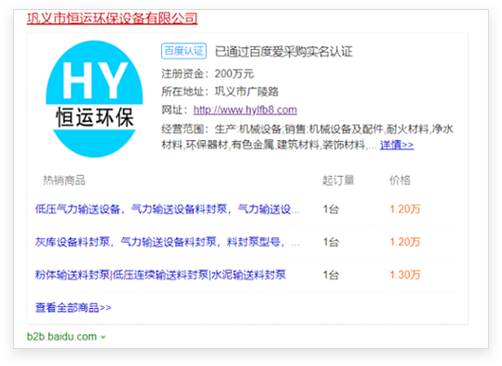
Task: Click the 1.30万 price of third product
Action: (405, 275)
